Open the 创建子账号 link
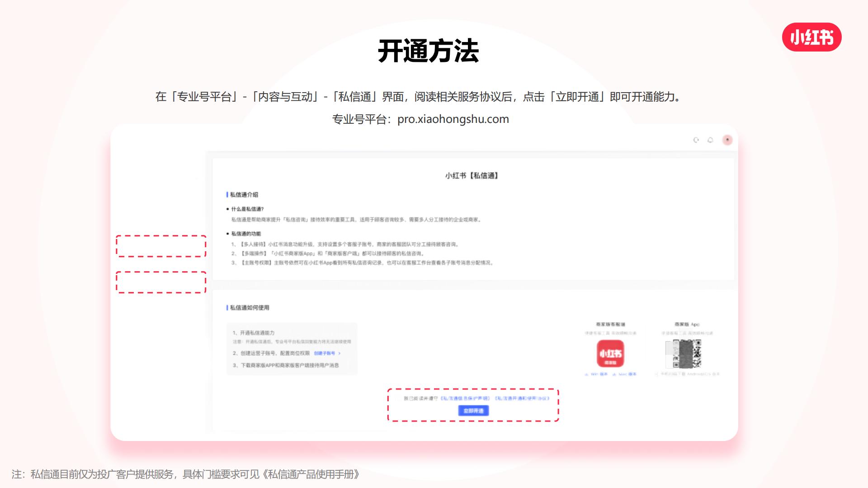This screenshot has width=868, height=488. pyautogui.click(x=325, y=353)
